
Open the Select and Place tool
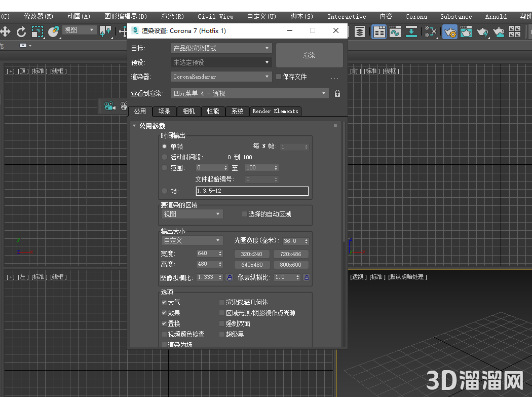click(54, 32)
